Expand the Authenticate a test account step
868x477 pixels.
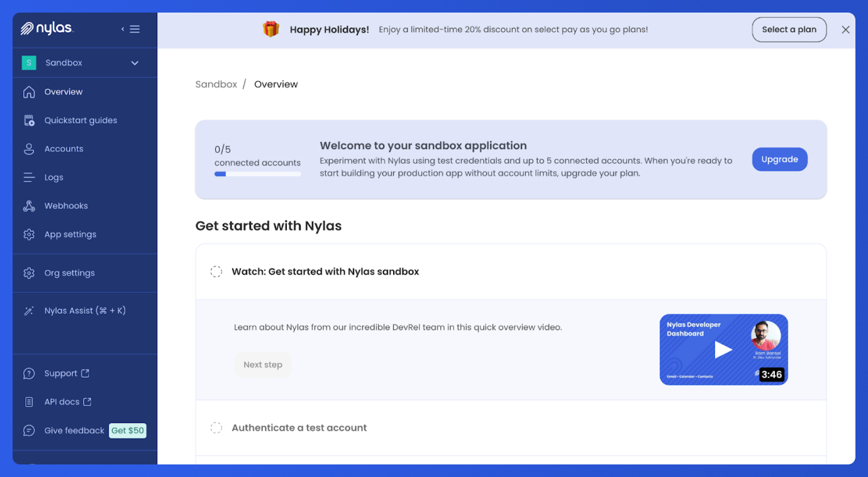pos(511,428)
